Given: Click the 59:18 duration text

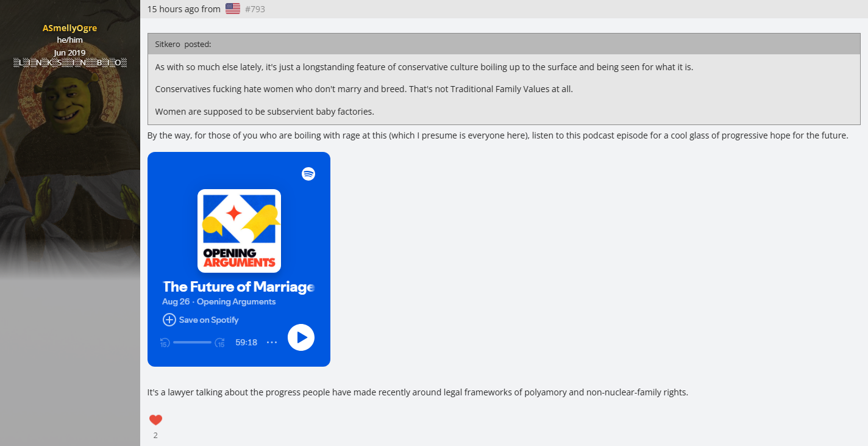Looking at the screenshot, I should (x=246, y=343).
